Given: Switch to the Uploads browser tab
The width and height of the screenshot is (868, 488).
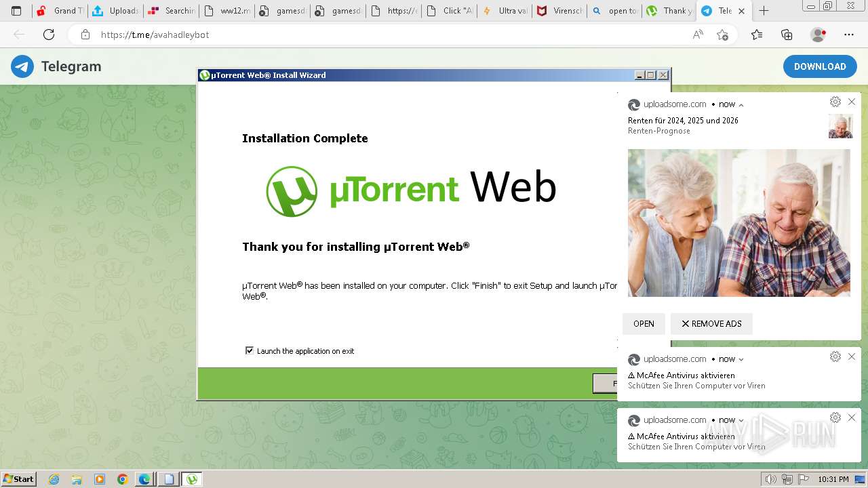Looking at the screenshot, I should click(115, 11).
